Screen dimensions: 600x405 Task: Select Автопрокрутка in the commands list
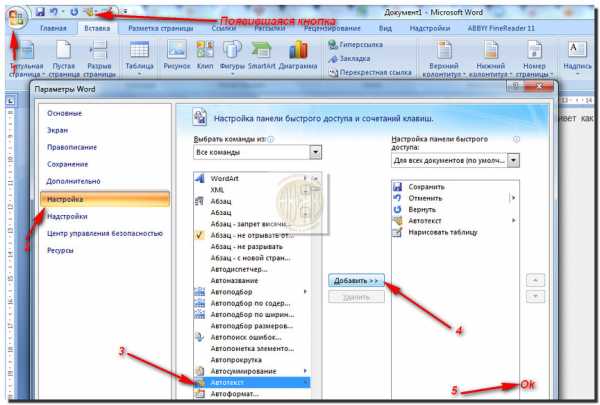pyautogui.click(x=252, y=359)
